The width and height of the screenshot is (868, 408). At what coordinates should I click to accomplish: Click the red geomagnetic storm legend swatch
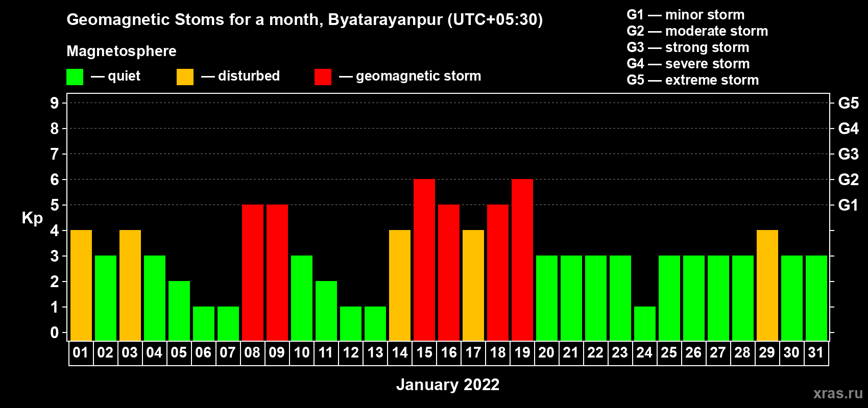point(323,77)
